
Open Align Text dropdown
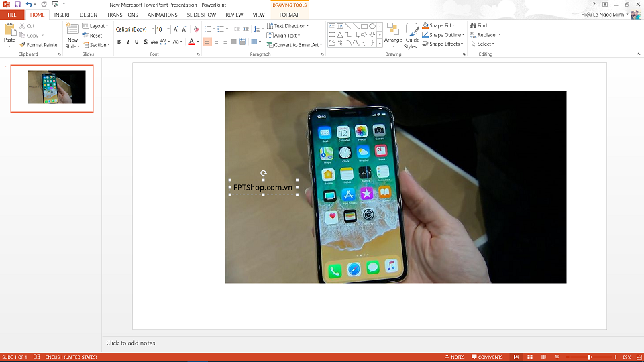283,36
